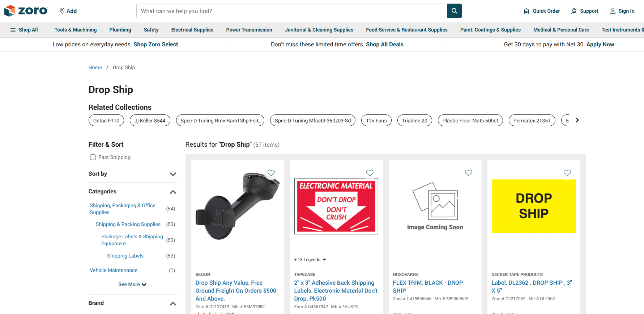Open Electrical Supplies category menu
The width and height of the screenshot is (644, 314).
(192, 30)
